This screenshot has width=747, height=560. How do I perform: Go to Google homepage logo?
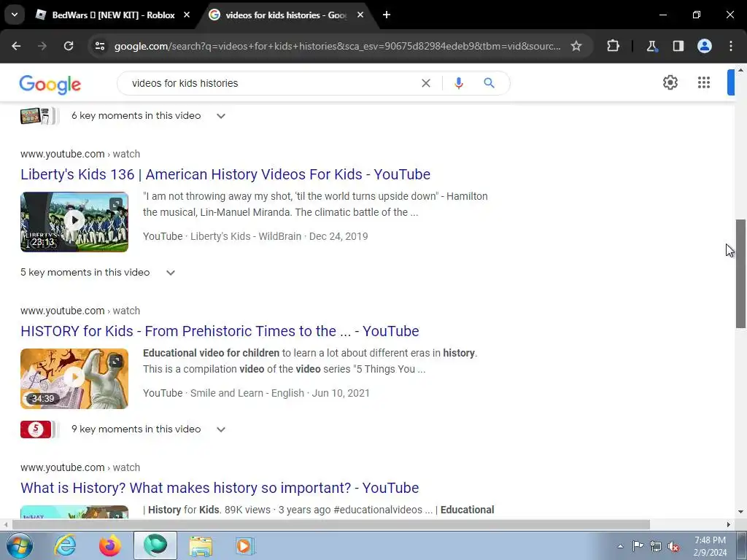coord(50,85)
